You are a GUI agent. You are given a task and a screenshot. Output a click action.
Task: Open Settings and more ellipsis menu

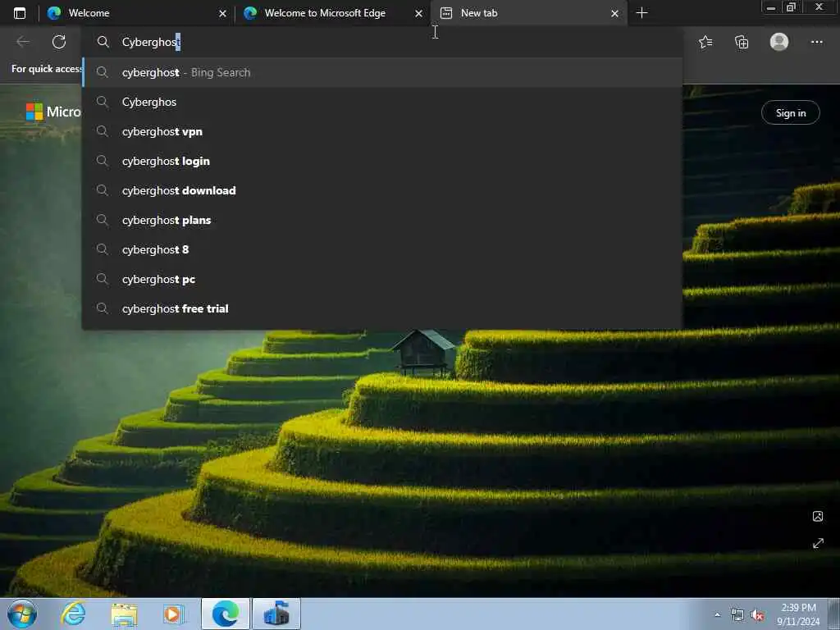click(816, 42)
